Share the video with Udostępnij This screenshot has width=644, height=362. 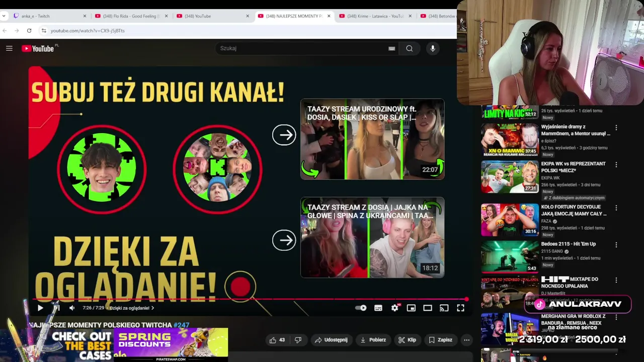[331, 340]
